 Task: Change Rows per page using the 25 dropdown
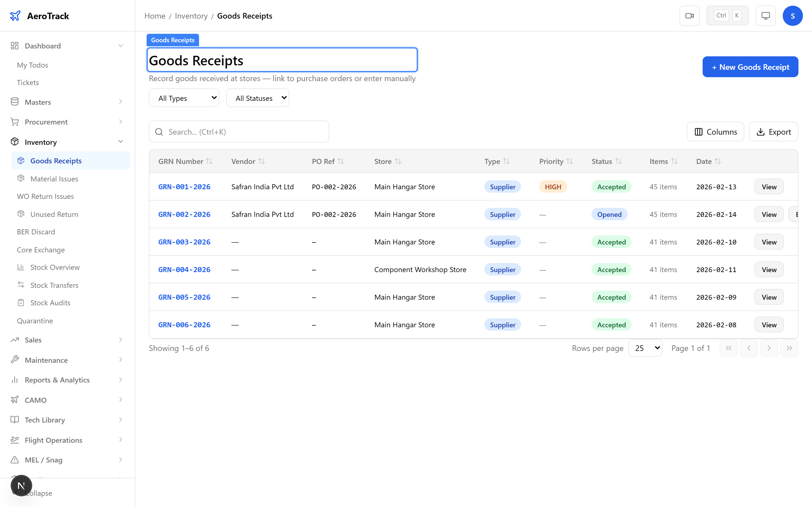pyautogui.click(x=645, y=348)
